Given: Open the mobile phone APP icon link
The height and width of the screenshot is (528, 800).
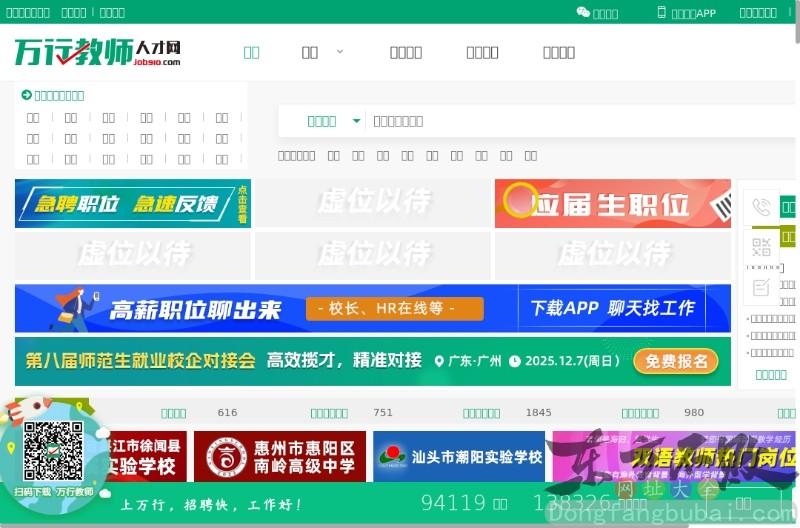Looking at the screenshot, I should 661,12.
